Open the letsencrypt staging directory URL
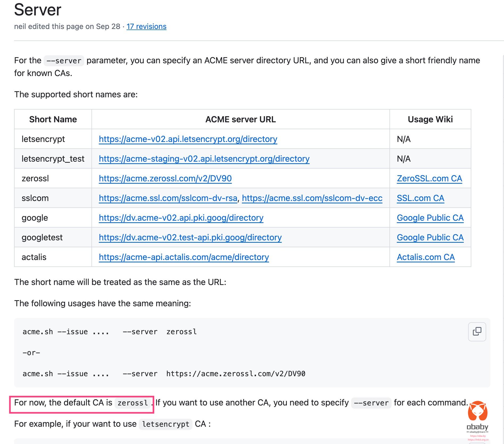 [204, 159]
